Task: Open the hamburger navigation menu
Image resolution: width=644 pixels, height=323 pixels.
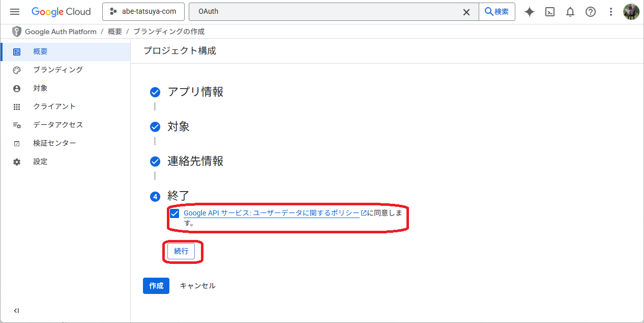Action: [x=15, y=12]
